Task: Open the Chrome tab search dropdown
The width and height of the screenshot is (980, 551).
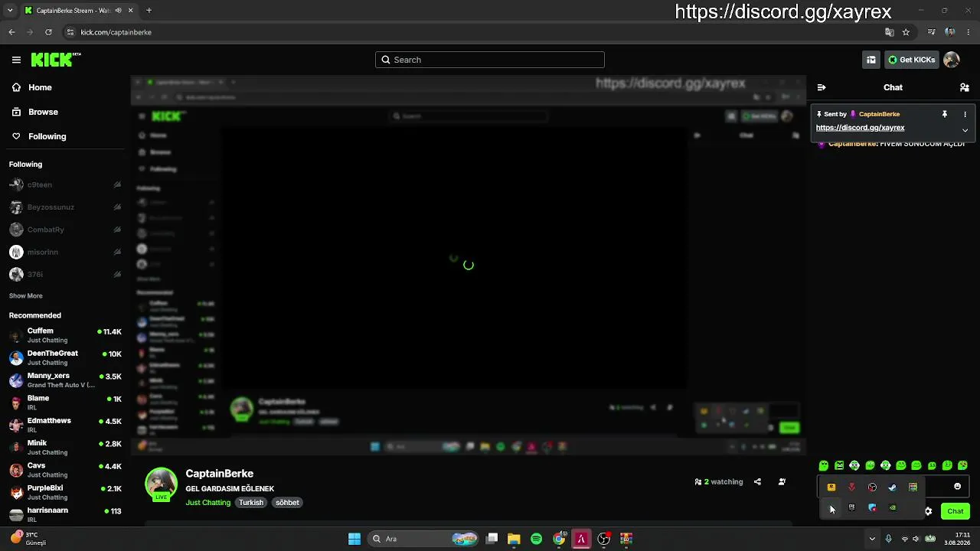Action: tap(9, 11)
